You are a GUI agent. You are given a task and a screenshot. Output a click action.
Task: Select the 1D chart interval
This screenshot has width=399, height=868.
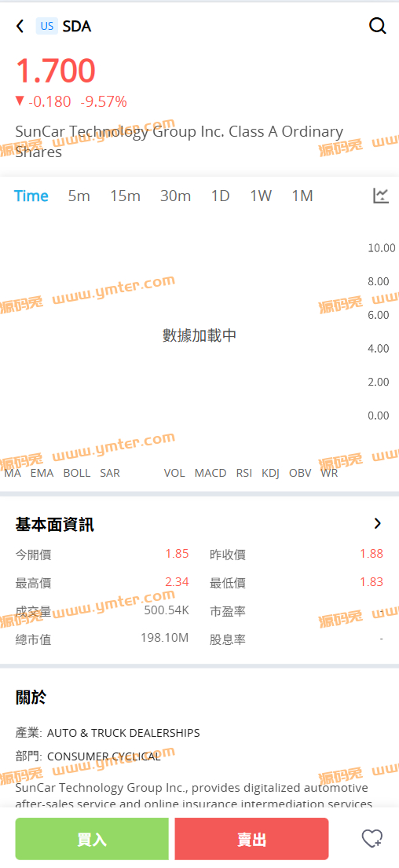pos(220,196)
